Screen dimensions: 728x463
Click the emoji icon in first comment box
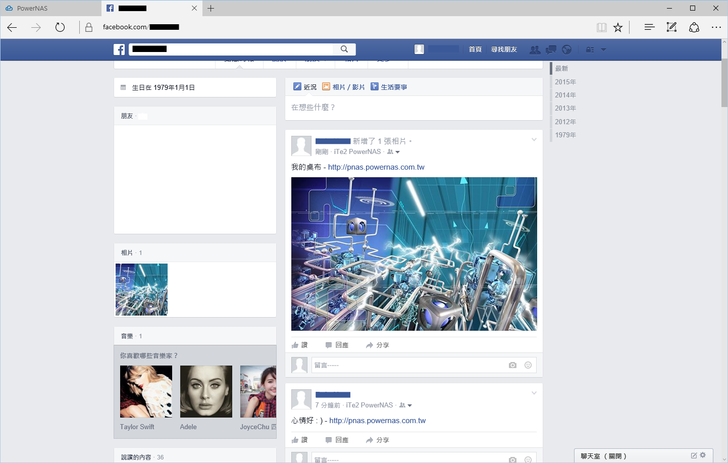[528, 365]
